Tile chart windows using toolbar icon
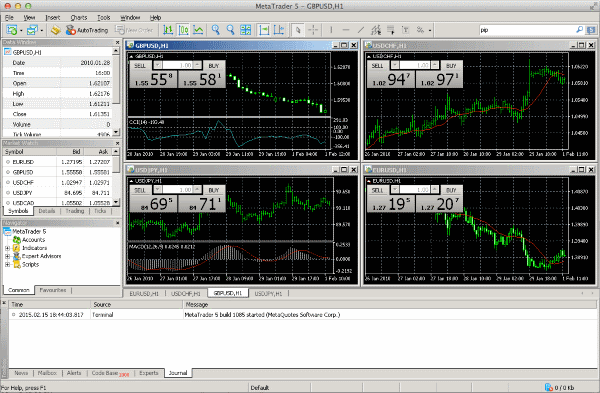This screenshot has width=600, height=393. (x=245, y=30)
